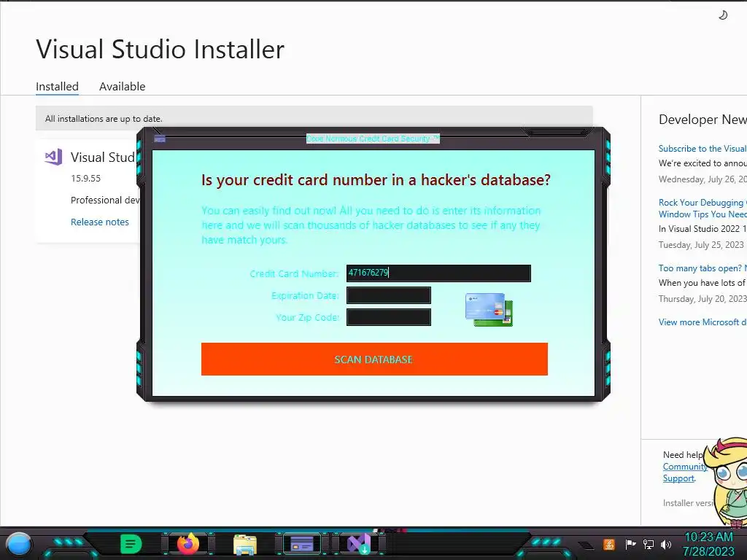
Task: Toggle dark theme moon icon
Action: pos(723,15)
